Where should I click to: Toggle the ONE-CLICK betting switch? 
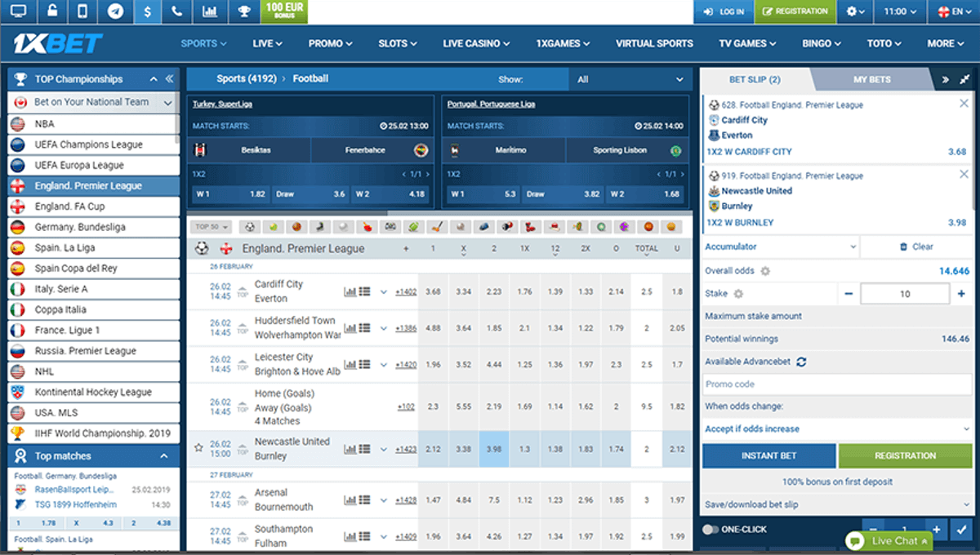[710, 530]
